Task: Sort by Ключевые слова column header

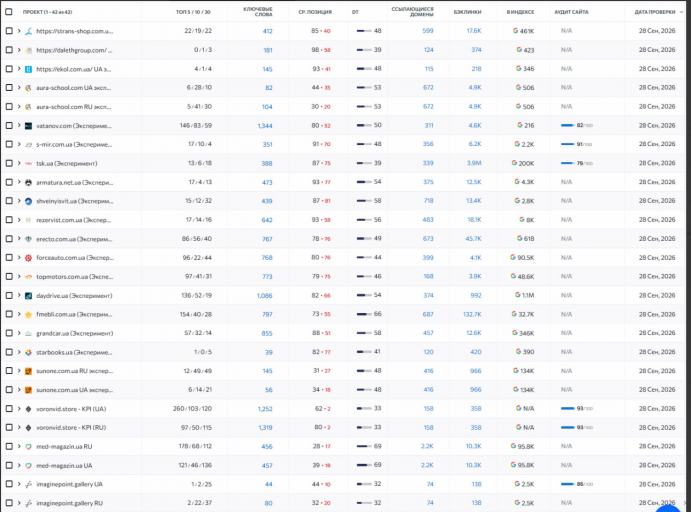Action: coord(258,12)
